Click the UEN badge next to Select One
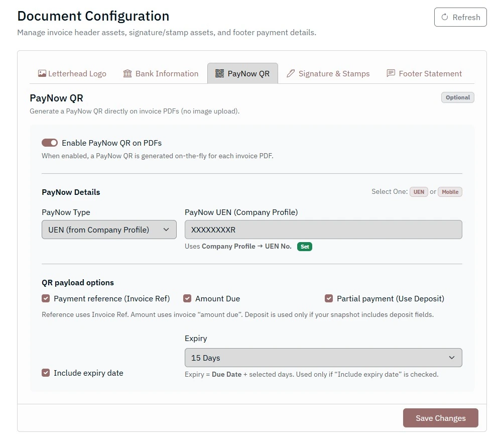This screenshot has height=445, width=504. [x=419, y=192]
